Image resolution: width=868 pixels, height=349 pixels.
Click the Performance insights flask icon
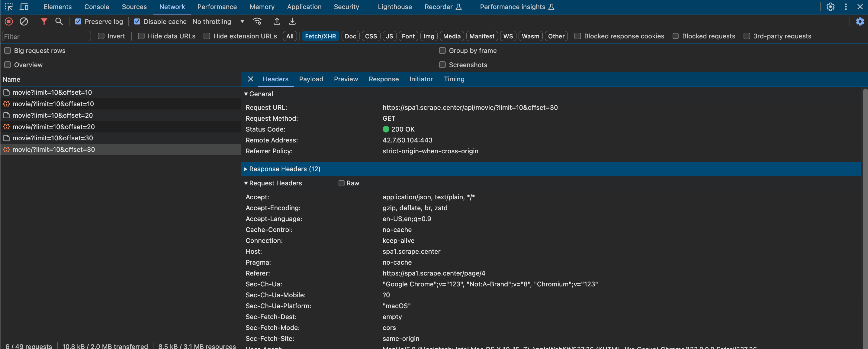551,7
